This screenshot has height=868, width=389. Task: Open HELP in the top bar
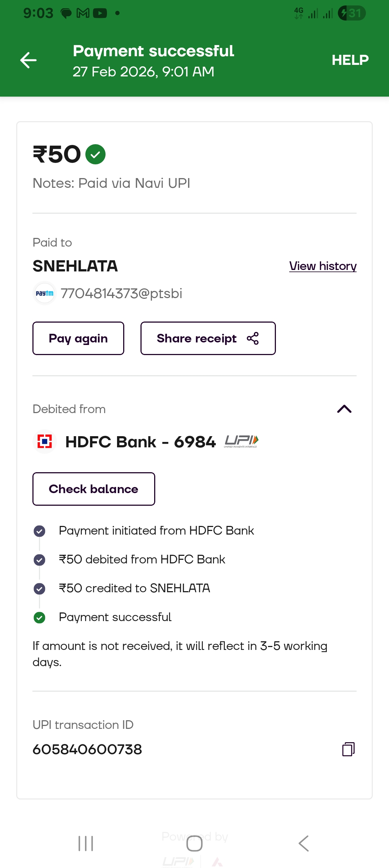point(350,60)
